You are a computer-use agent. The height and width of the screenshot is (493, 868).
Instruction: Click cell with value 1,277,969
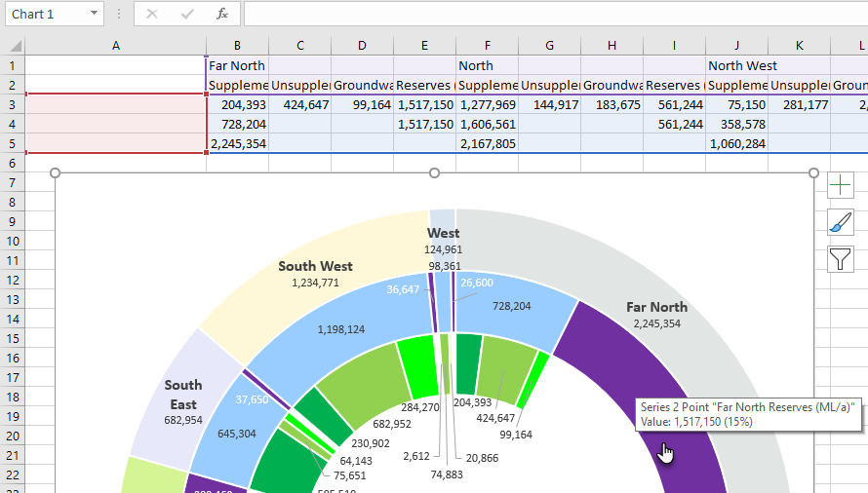pyautogui.click(x=487, y=104)
